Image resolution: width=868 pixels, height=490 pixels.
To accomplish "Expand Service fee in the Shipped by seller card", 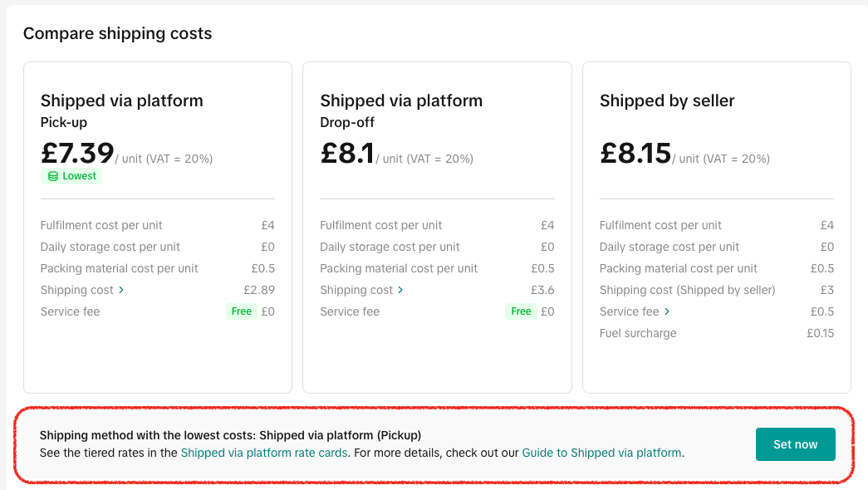I will click(667, 311).
